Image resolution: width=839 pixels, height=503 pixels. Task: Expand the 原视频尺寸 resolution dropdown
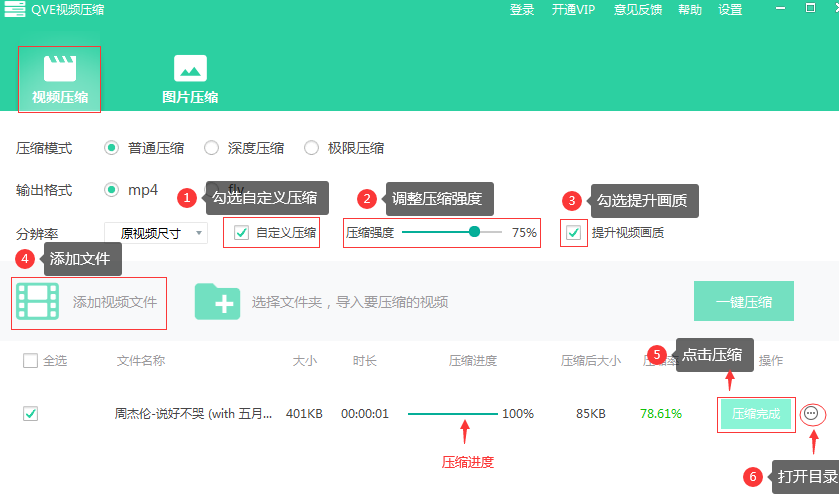coord(155,233)
